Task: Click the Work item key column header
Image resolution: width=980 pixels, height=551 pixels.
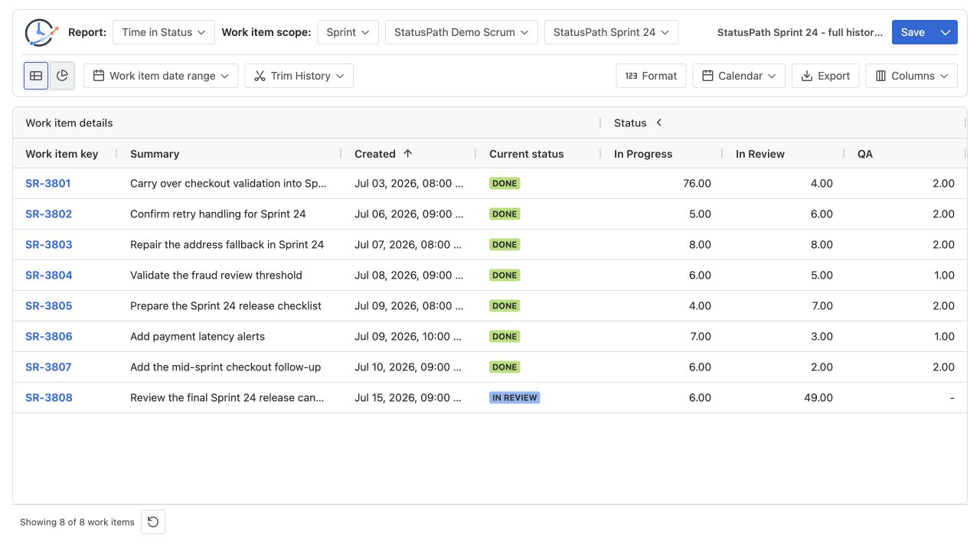Action: pyautogui.click(x=62, y=154)
